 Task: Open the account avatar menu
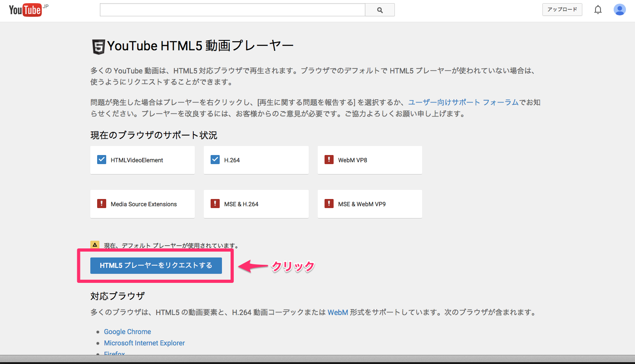point(620,10)
